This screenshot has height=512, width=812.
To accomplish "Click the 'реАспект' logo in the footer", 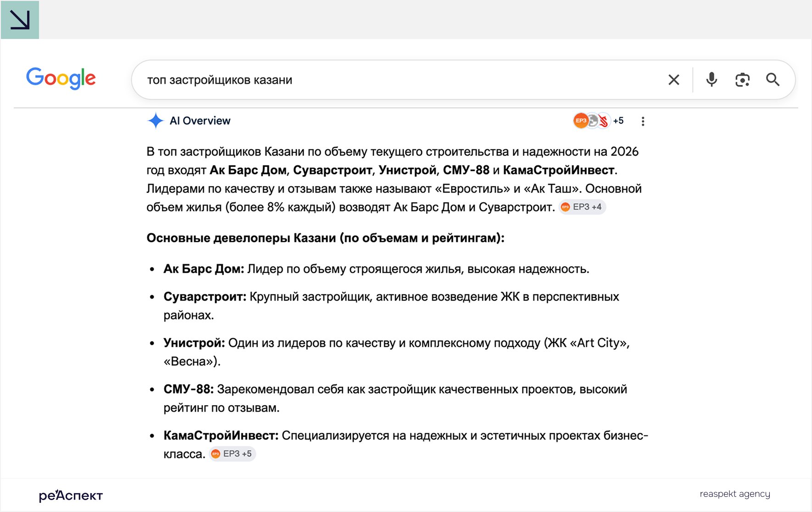I will pyautogui.click(x=71, y=495).
